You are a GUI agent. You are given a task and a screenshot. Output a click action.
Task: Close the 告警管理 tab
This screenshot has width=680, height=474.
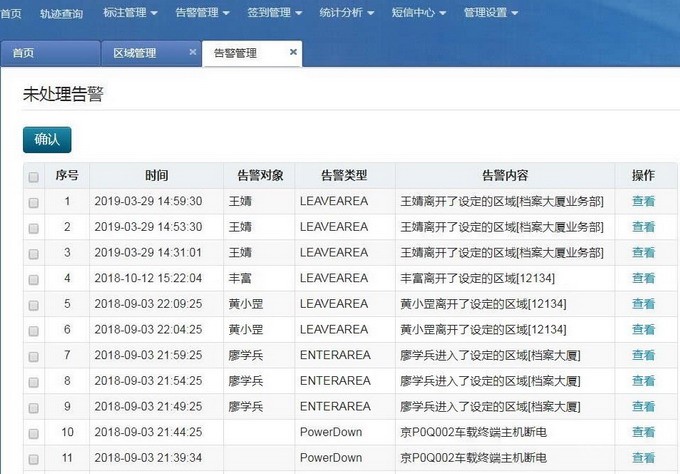click(x=293, y=52)
